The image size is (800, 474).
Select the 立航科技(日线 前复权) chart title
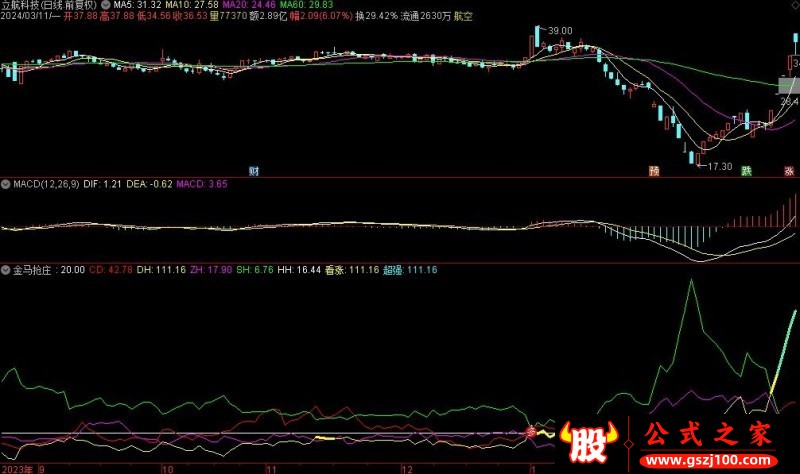(49, 5)
